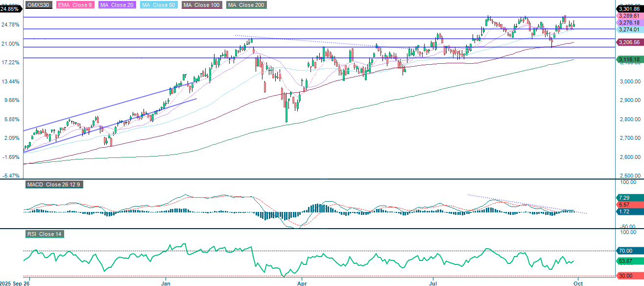Click the 2,900.00 price axis label
The width and height of the screenshot is (644, 286).
pyautogui.click(x=630, y=100)
